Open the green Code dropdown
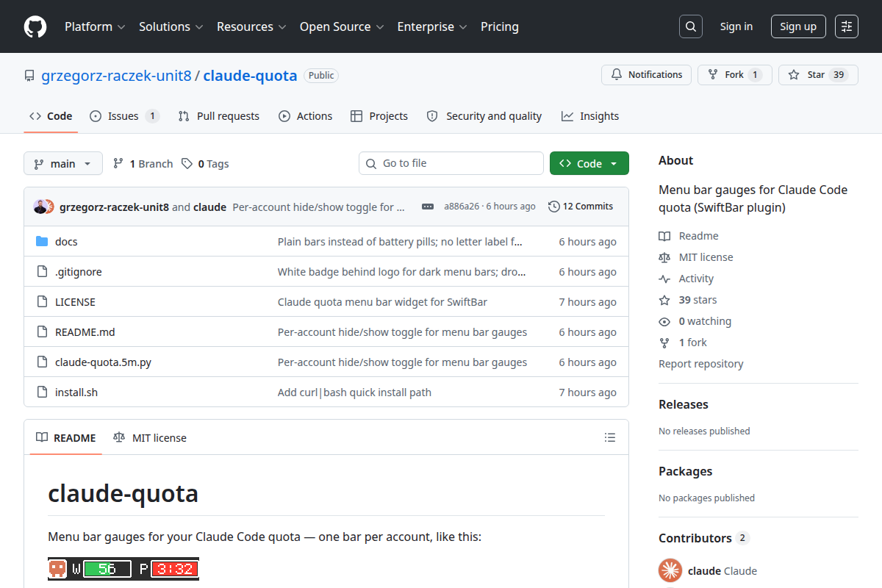 (589, 163)
